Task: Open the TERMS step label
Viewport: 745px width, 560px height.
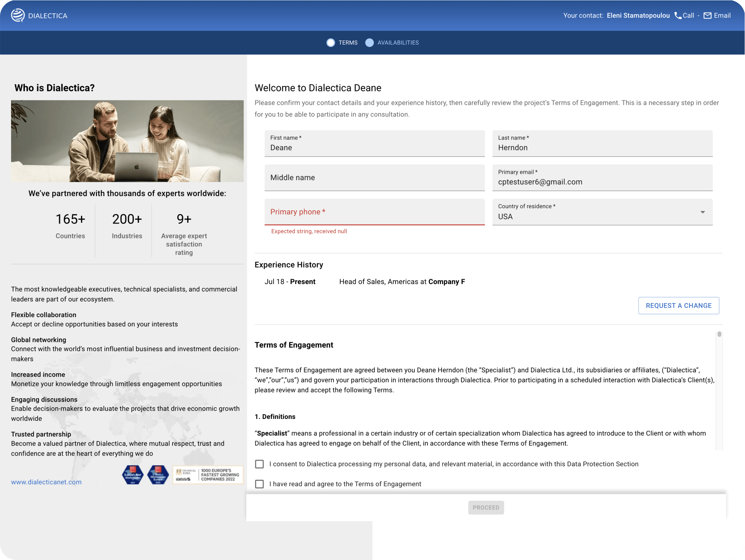Action: pos(348,42)
